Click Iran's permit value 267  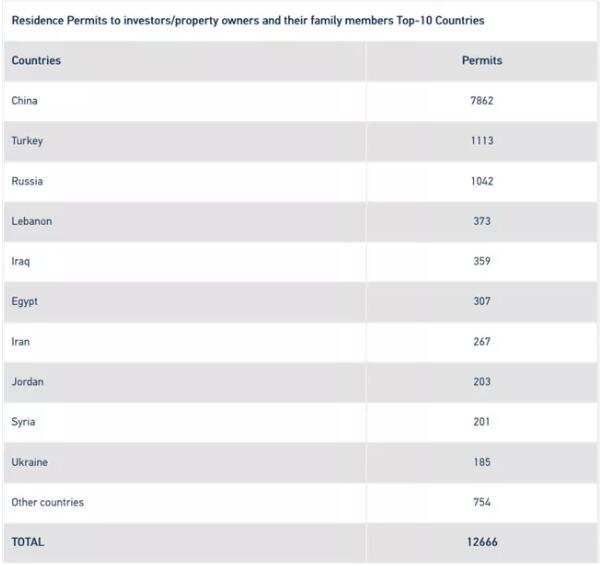482,341
